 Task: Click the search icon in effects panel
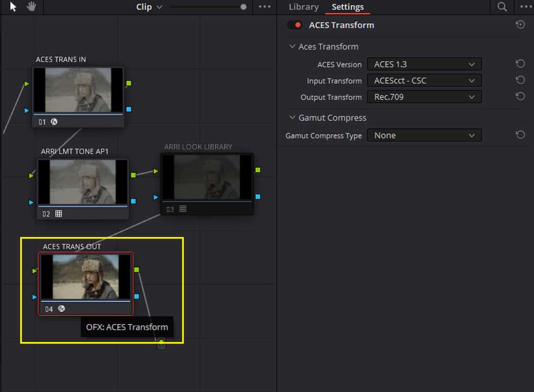(x=502, y=7)
